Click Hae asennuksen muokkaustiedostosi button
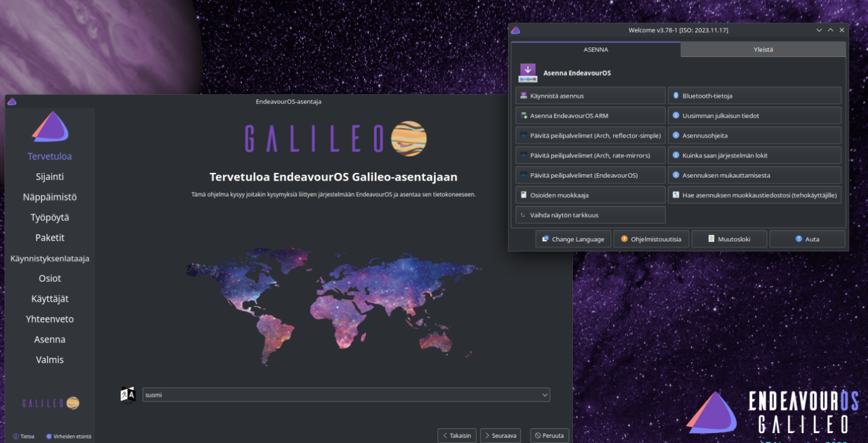This screenshot has height=443, width=868. point(754,195)
